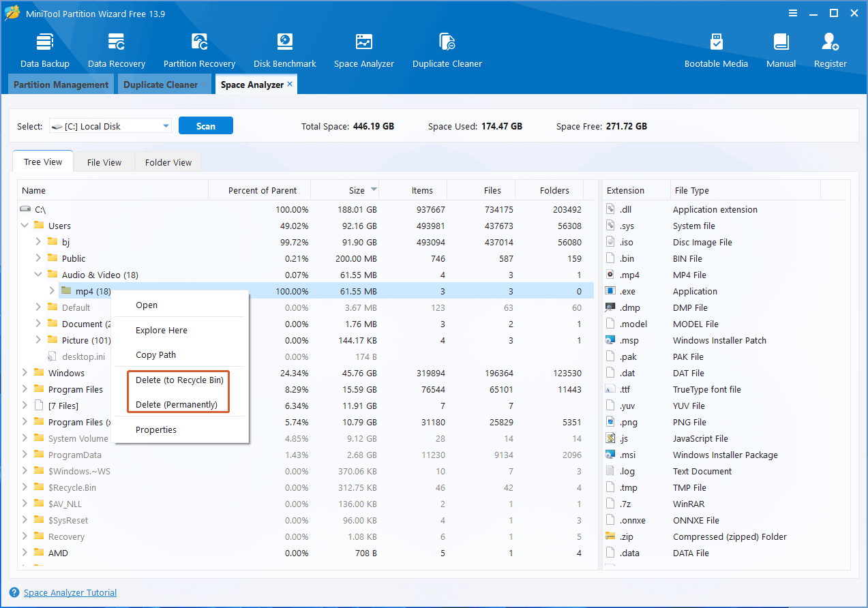Select the .msp installer patch icon
This screenshot has height=608, width=868.
(x=610, y=340)
